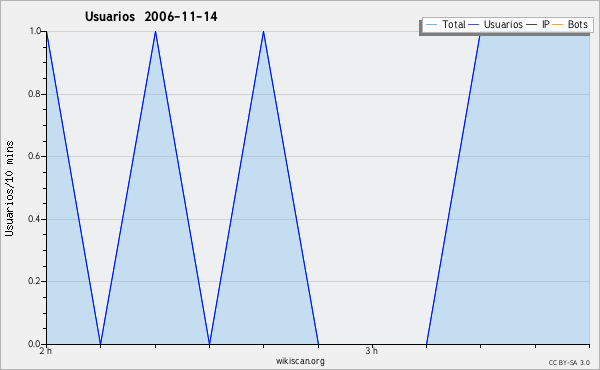Click the '0.6' y-axis value

(x=34, y=156)
